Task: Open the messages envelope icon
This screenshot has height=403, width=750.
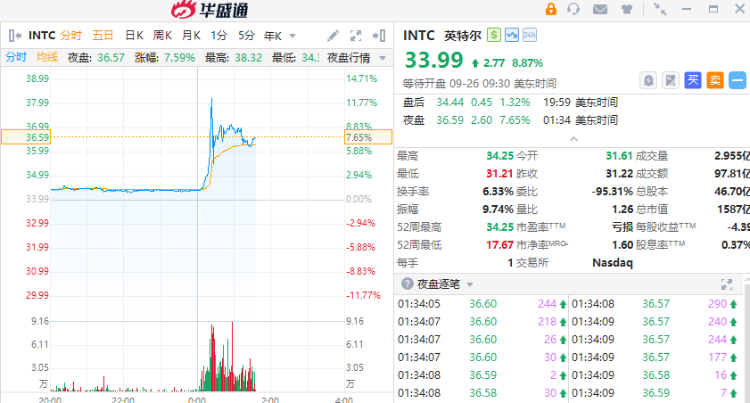Action: (x=600, y=9)
